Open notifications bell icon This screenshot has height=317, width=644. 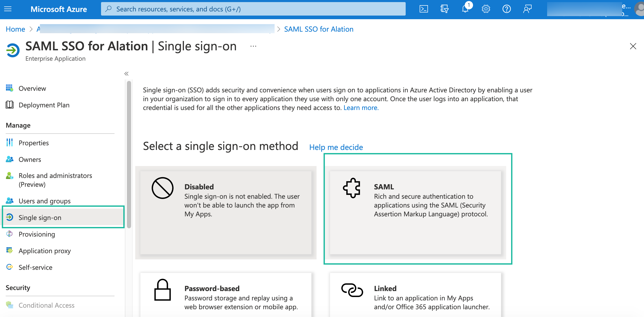click(x=465, y=9)
